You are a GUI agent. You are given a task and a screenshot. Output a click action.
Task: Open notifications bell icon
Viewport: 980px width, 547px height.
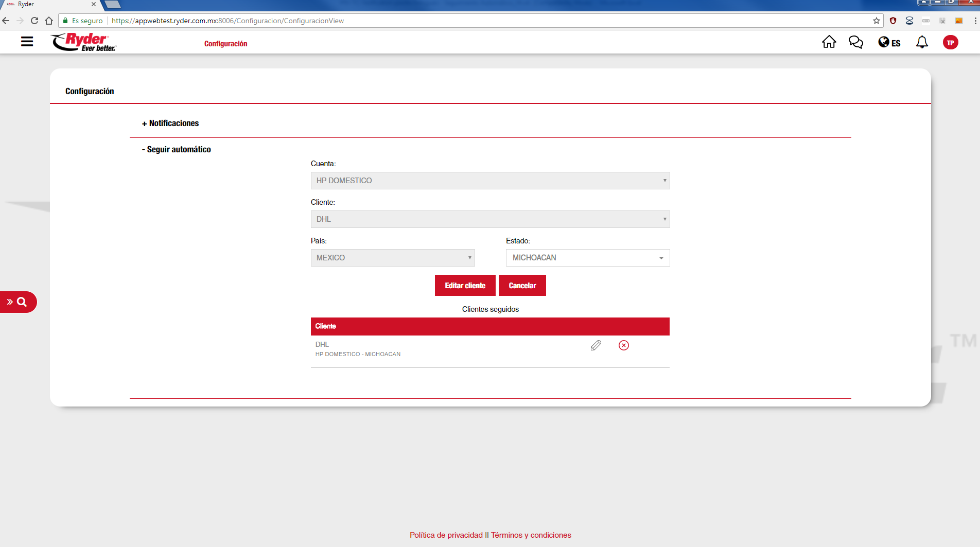point(922,42)
